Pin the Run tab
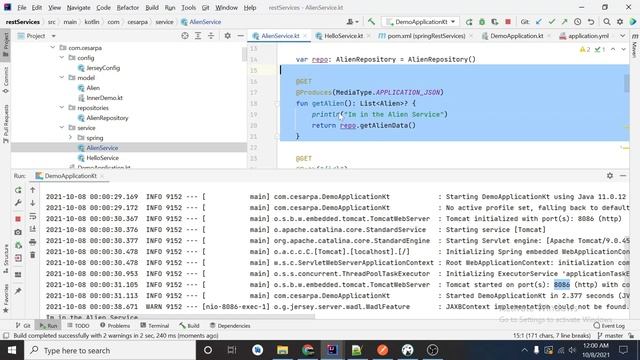 tap(18, 291)
